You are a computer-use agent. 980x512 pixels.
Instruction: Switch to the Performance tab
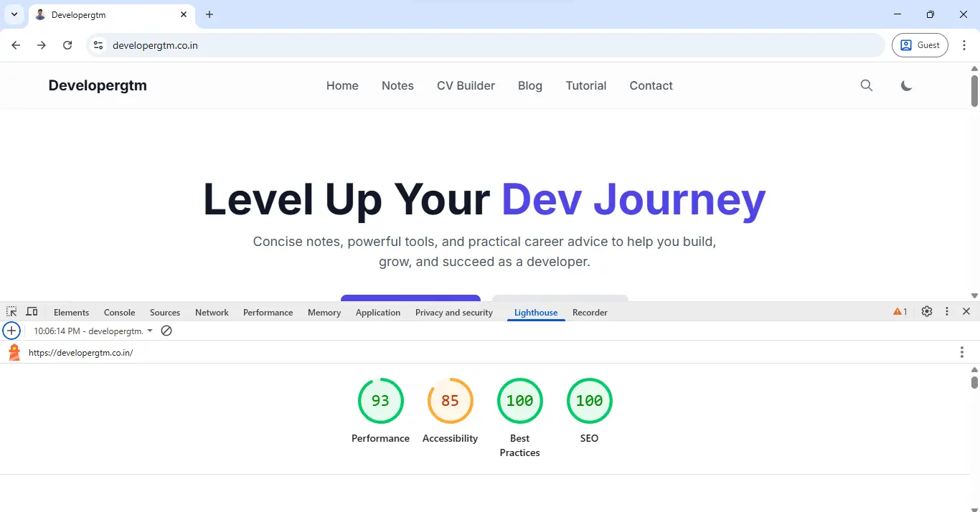pyautogui.click(x=268, y=313)
